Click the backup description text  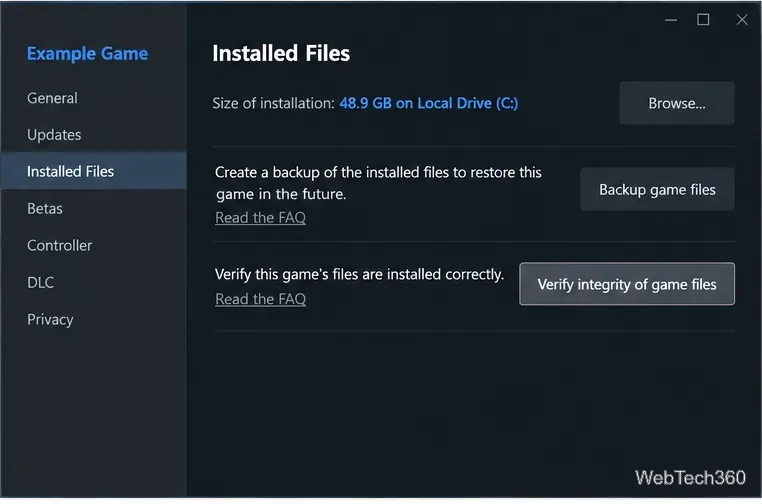click(x=378, y=183)
